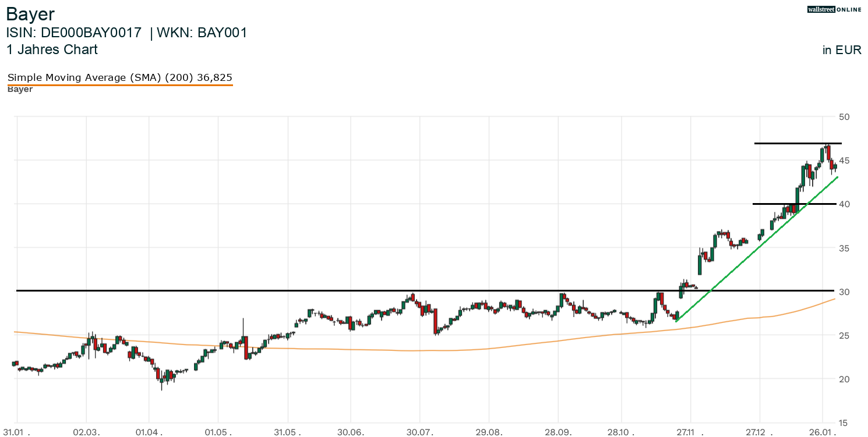Click the wallstreet ONLINE logo

(x=834, y=9)
